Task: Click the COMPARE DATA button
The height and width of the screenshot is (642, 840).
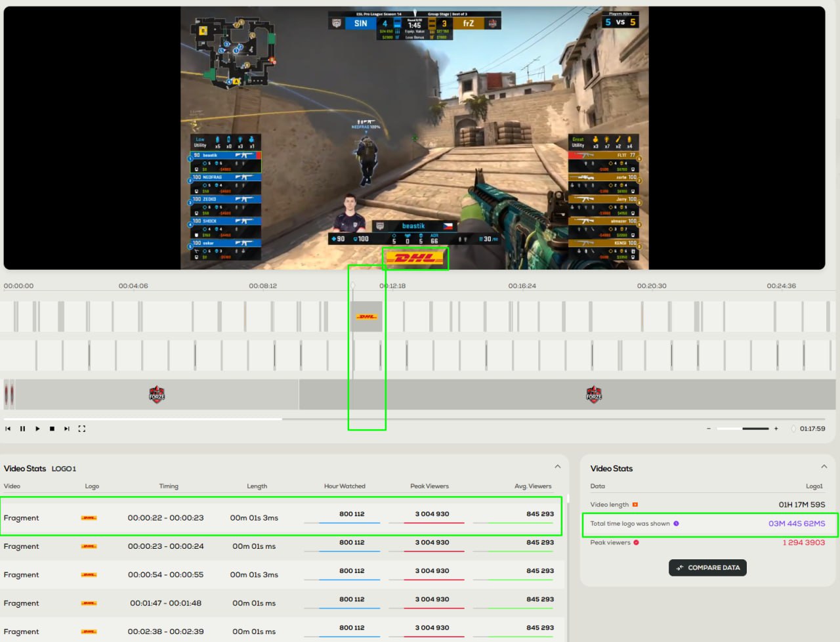Action: click(707, 568)
